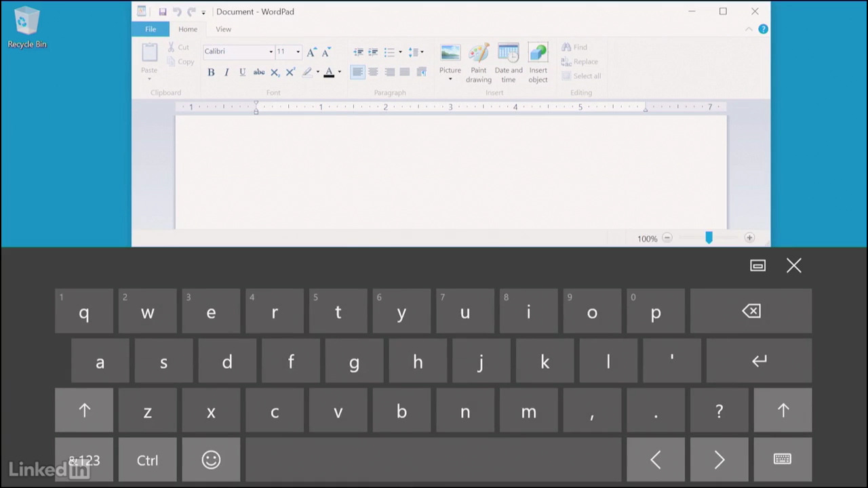Close the on-screen touch keyboard

coord(794,266)
